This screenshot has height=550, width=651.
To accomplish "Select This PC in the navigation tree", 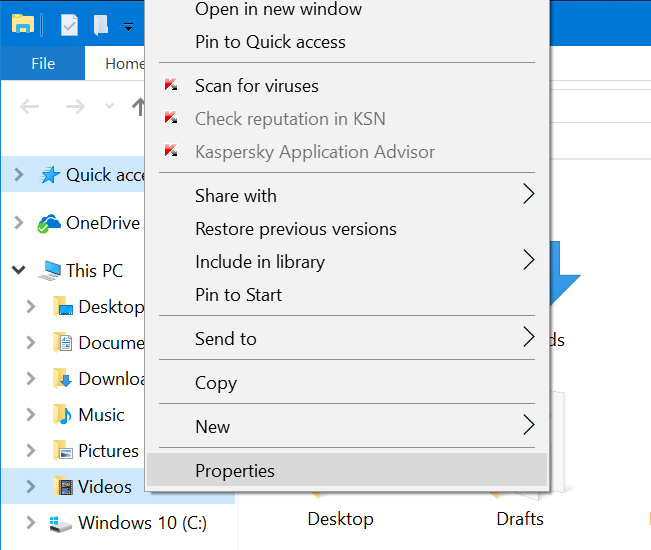I will click(95, 271).
